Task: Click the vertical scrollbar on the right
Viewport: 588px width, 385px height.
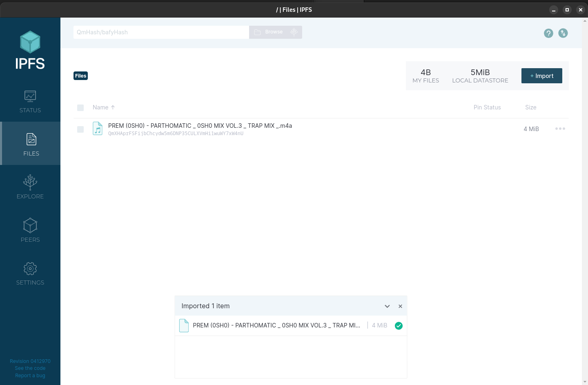Action: [x=585, y=201]
